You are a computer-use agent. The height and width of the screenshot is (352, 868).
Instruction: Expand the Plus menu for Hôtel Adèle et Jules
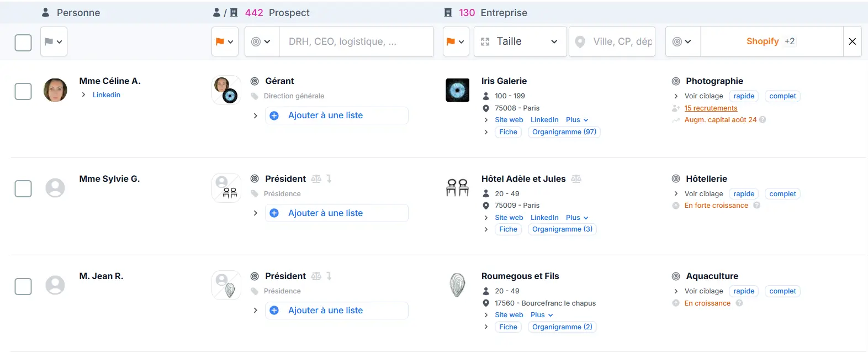576,217
